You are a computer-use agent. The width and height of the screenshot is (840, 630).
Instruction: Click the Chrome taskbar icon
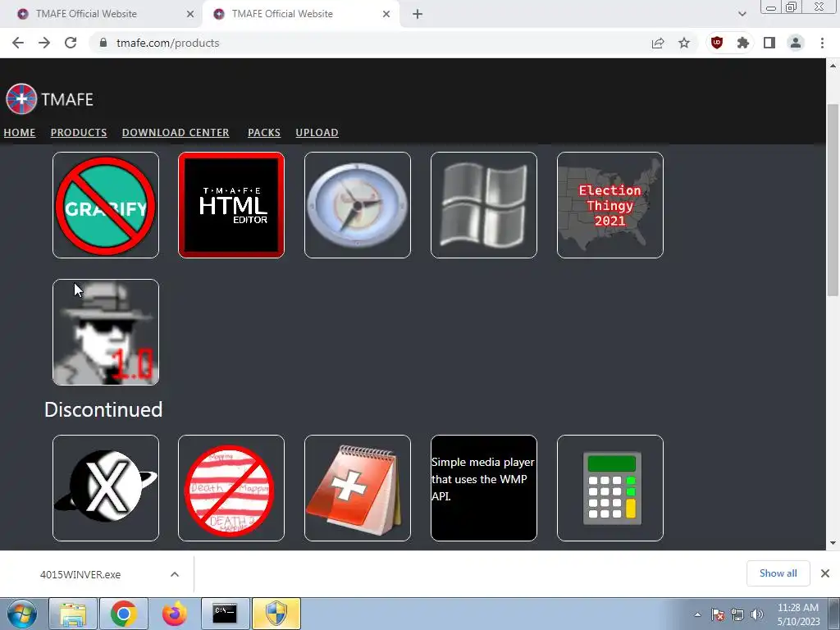pos(124,614)
